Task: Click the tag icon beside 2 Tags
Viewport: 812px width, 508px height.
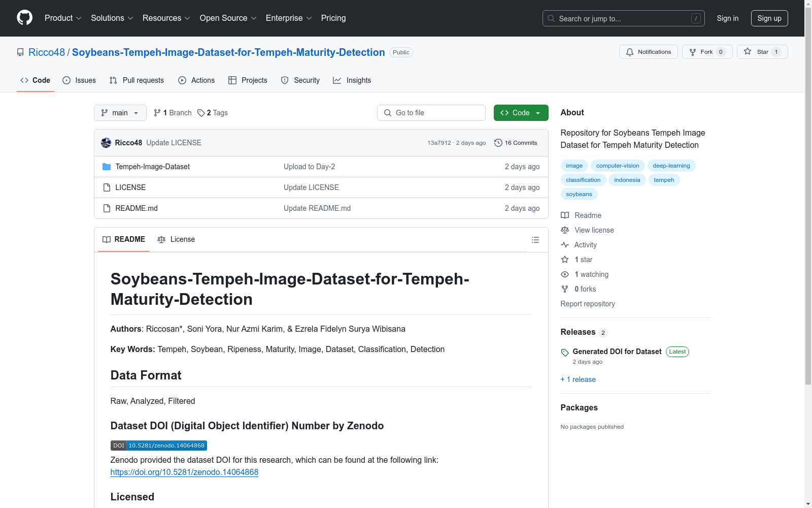Action: click(201, 113)
